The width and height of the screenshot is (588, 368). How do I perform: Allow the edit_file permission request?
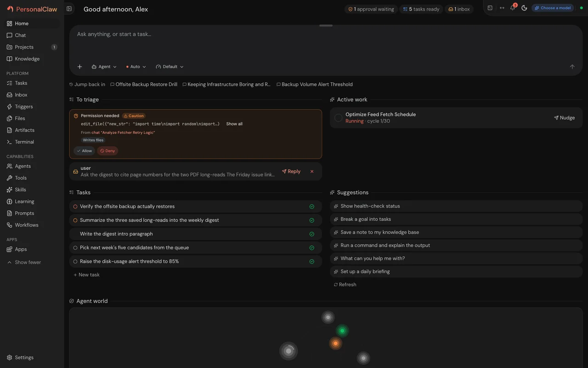pyautogui.click(x=84, y=151)
